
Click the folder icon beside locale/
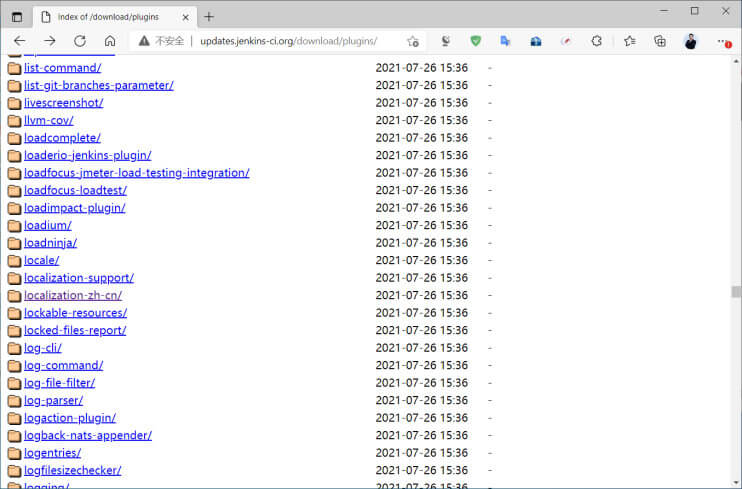tap(14, 261)
